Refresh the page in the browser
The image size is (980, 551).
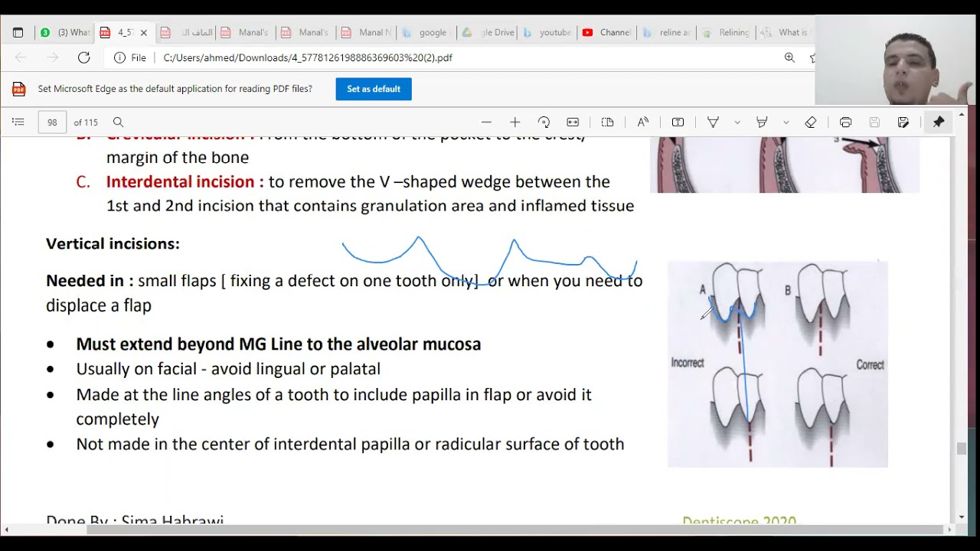pyautogui.click(x=84, y=57)
